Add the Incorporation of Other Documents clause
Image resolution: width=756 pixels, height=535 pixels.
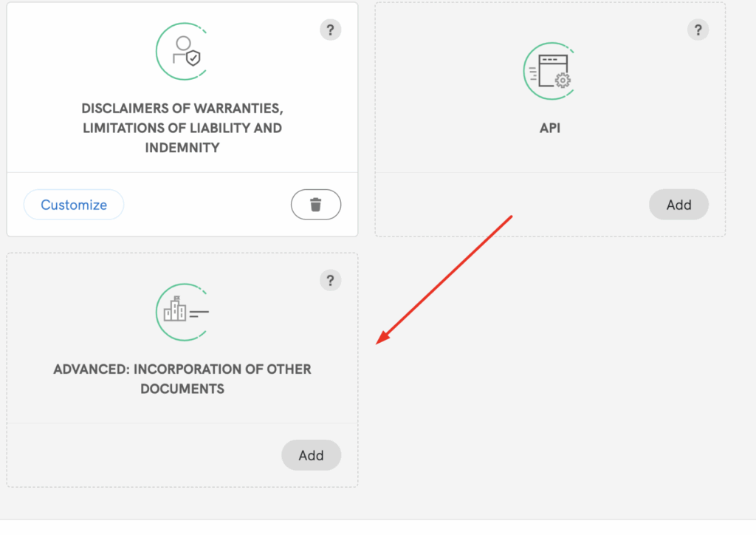point(311,455)
